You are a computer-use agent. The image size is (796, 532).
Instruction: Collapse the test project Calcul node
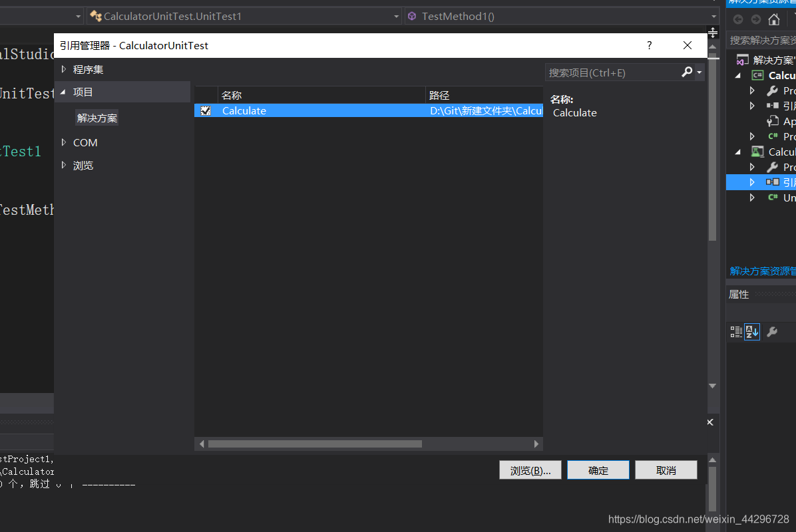click(x=738, y=152)
